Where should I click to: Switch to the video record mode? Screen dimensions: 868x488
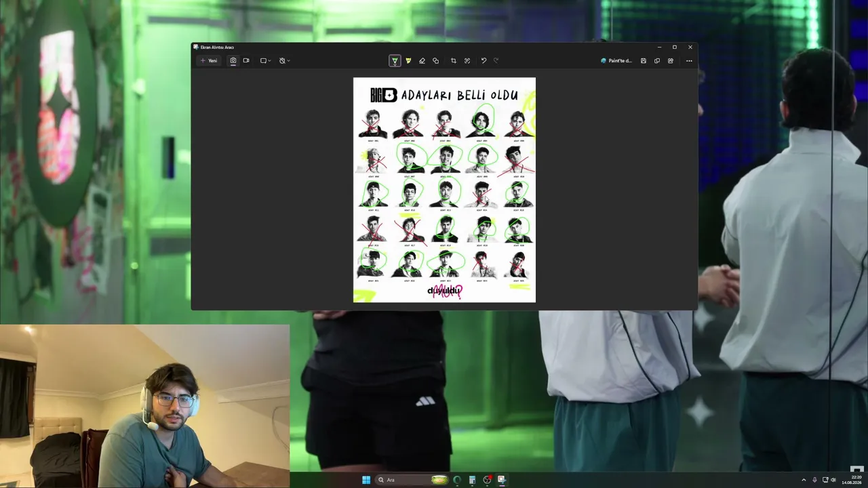click(x=246, y=61)
